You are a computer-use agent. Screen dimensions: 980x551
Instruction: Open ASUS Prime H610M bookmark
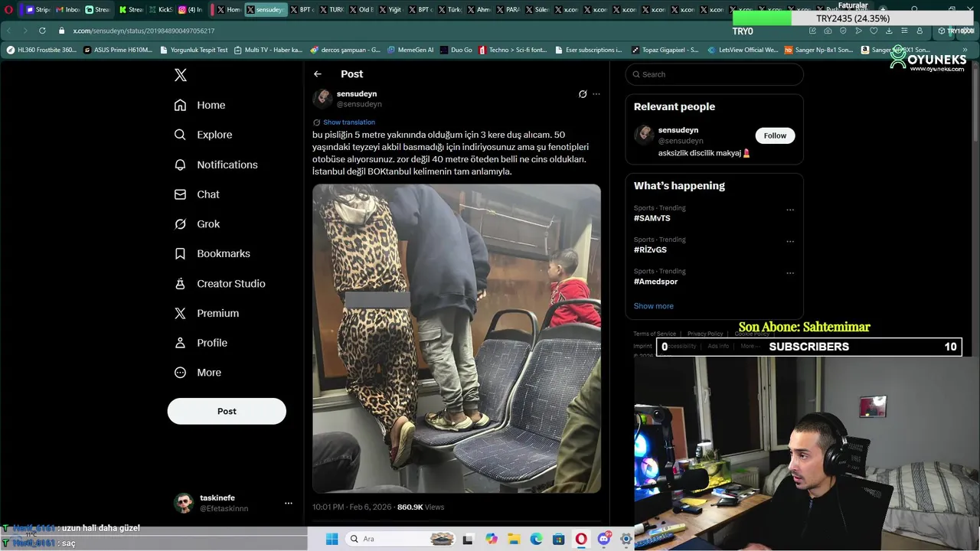(x=116, y=50)
